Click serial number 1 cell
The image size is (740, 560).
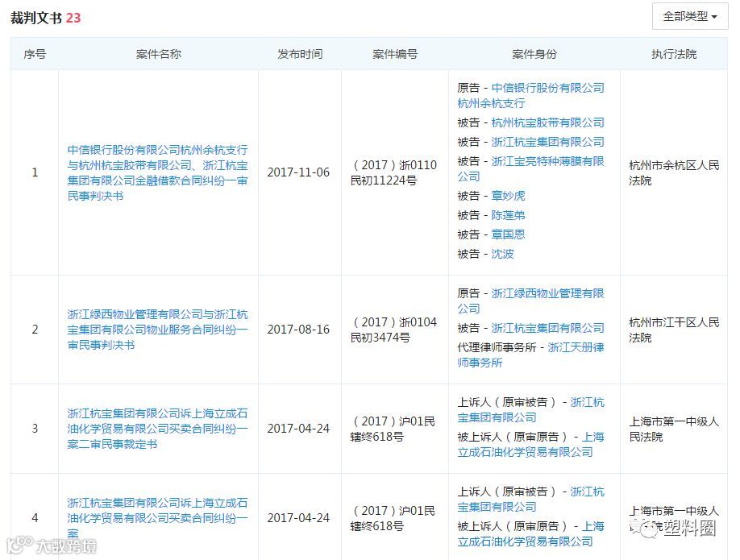[x=35, y=172]
